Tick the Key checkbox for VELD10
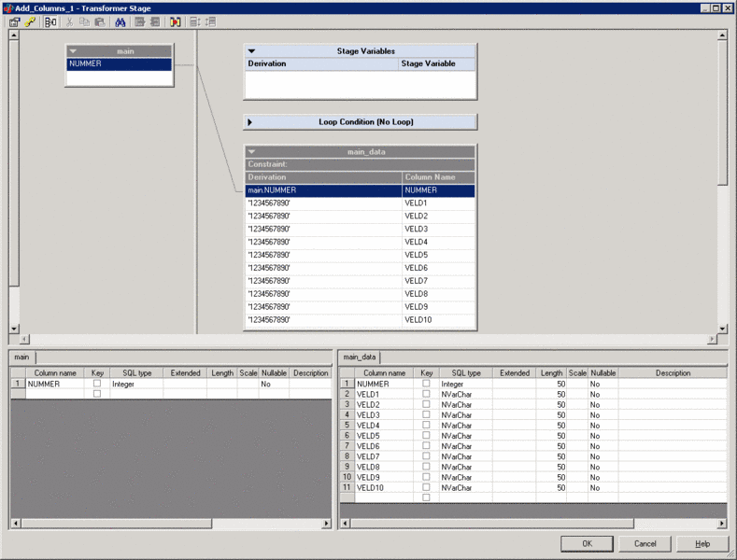Viewport: 737px width, 560px height. (426, 487)
